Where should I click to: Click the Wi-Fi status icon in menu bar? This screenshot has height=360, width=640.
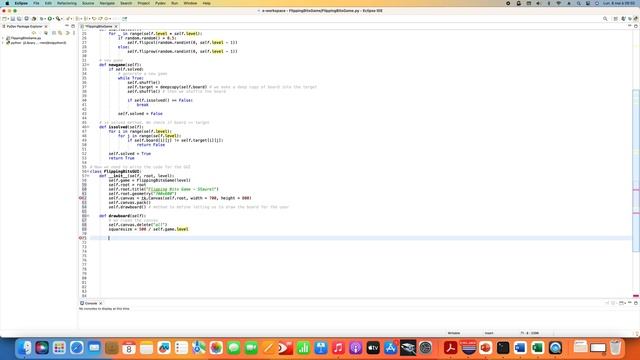(558, 3)
